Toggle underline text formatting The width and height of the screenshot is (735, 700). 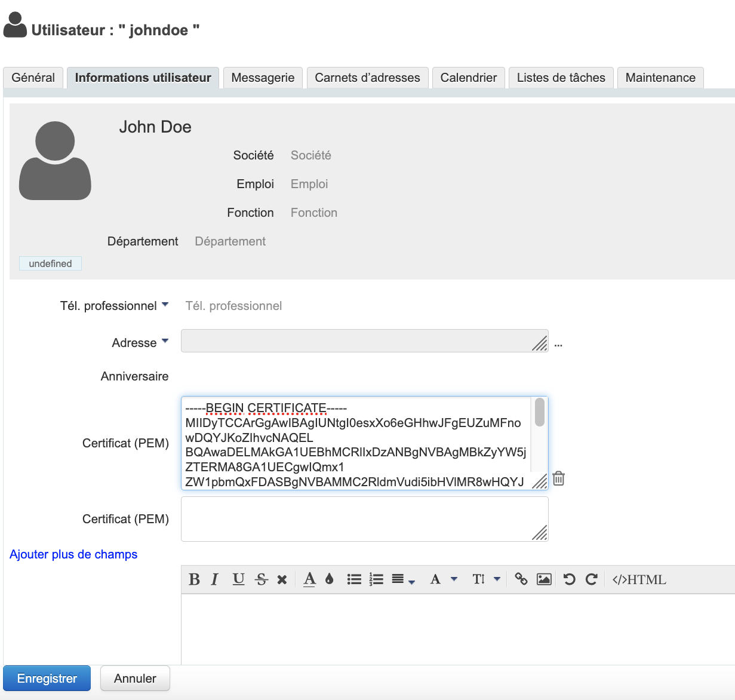238,579
